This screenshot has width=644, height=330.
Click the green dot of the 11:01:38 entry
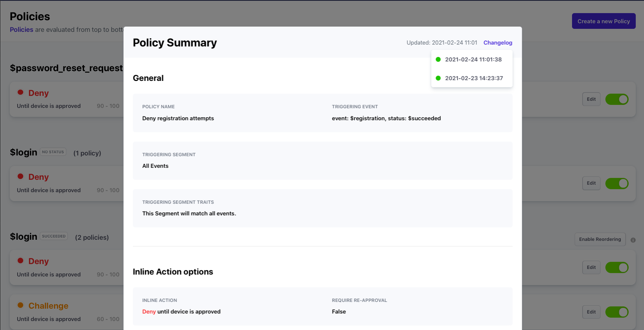coord(438,60)
